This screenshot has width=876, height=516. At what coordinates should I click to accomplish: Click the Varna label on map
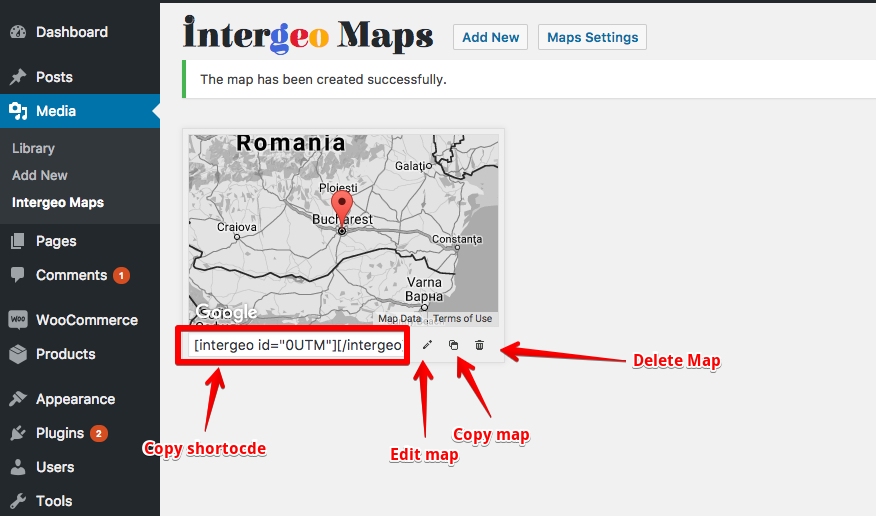[424, 283]
